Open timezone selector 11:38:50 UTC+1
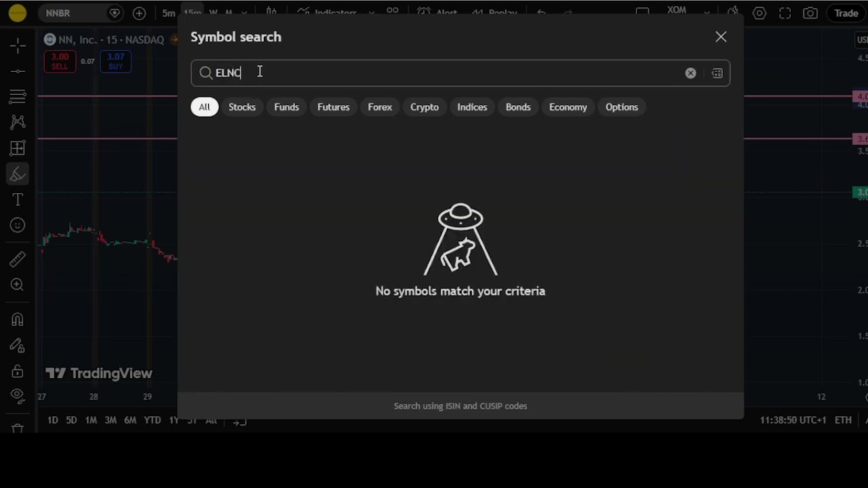The height and width of the screenshot is (488, 868). (793, 420)
